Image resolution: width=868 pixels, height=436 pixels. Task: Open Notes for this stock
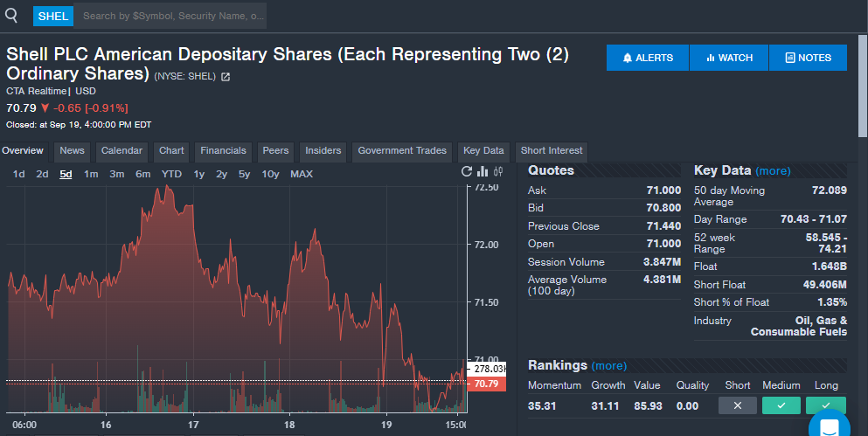pyautogui.click(x=808, y=58)
